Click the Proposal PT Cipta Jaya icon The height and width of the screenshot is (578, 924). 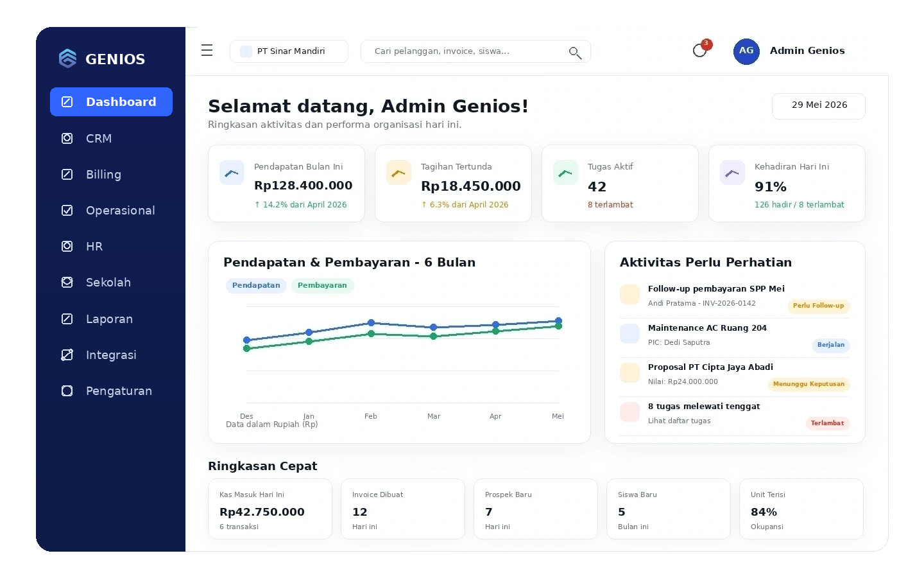(629, 373)
